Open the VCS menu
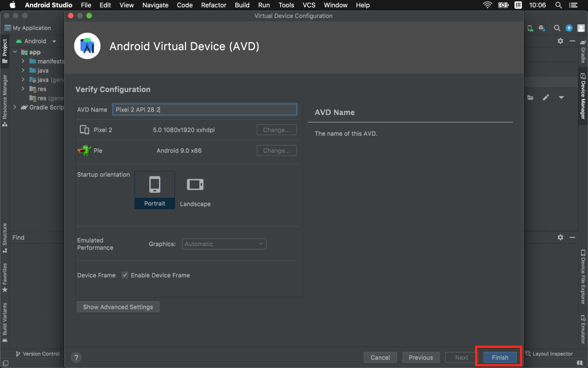 309,5
